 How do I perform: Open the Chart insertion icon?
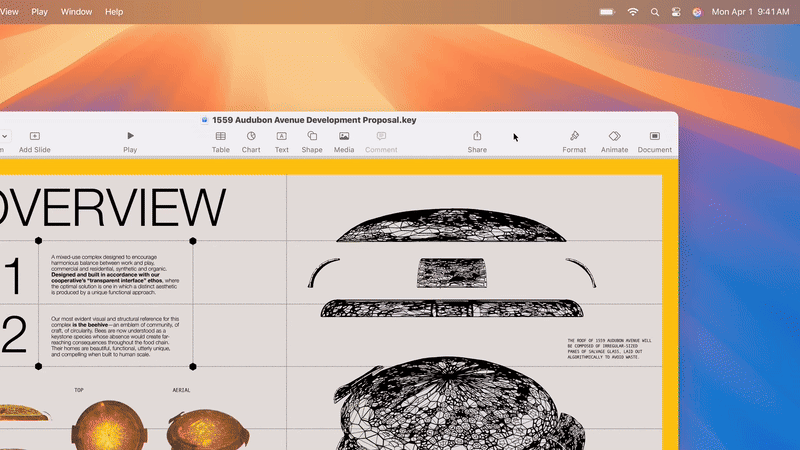[251, 136]
